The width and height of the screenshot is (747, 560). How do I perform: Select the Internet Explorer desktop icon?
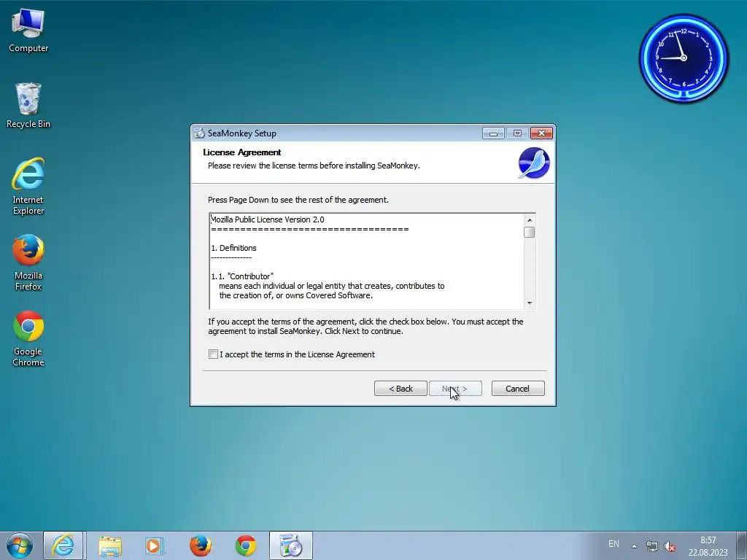coord(28,186)
